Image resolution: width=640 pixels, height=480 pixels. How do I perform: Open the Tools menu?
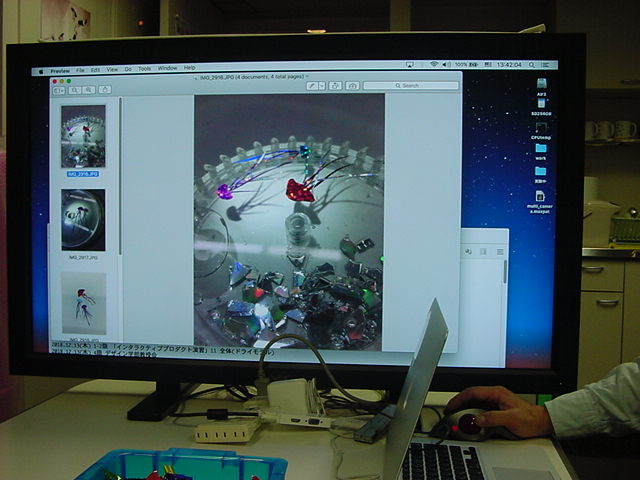(144, 69)
